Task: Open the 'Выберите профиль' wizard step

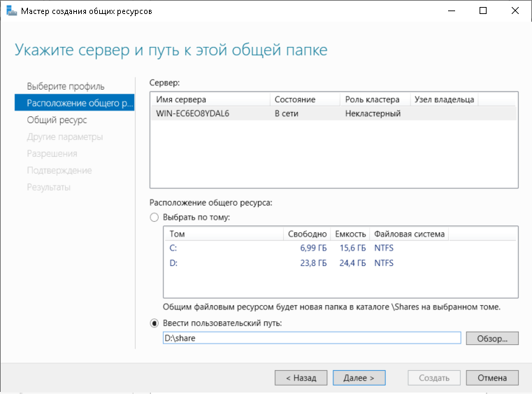Action: click(x=66, y=86)
